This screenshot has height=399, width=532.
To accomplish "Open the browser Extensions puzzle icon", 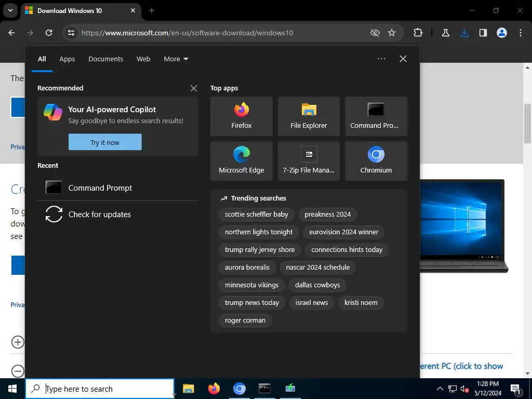I will coord(418,33).
